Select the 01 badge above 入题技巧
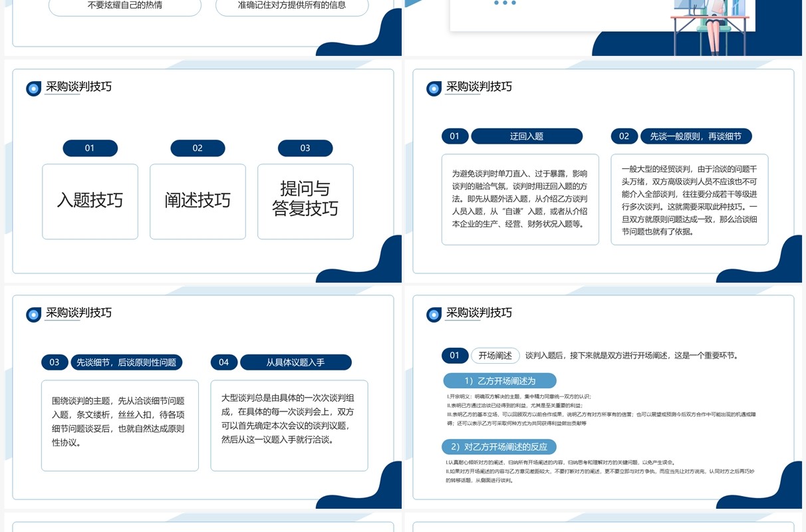The width and height of the screenshot is (806, 532). click(x=90, y=148)
